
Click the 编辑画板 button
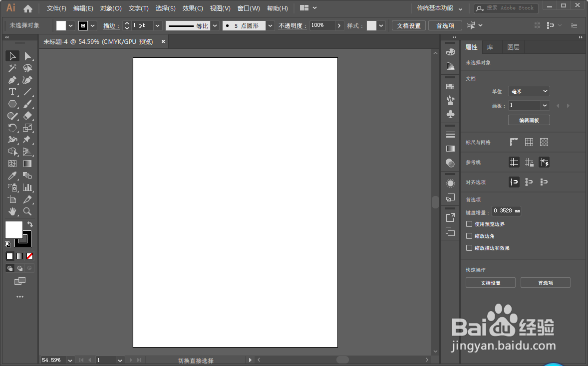(x=529, y=120)
